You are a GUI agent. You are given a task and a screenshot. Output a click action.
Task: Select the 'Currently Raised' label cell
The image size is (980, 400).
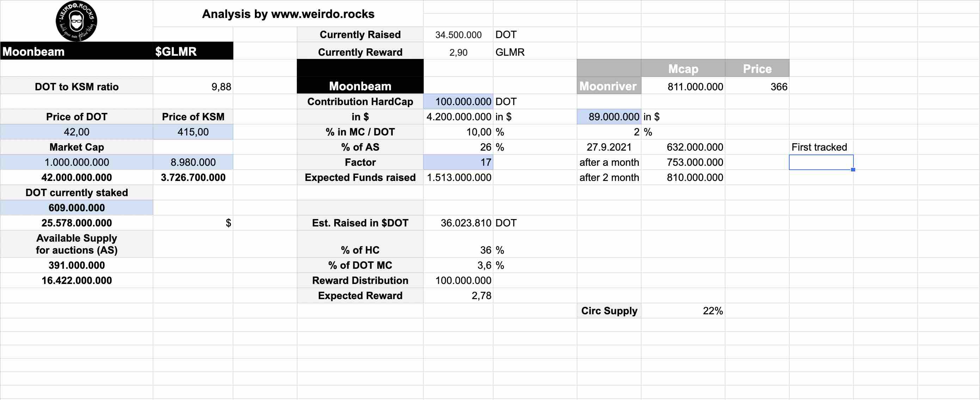click(360, 35)
